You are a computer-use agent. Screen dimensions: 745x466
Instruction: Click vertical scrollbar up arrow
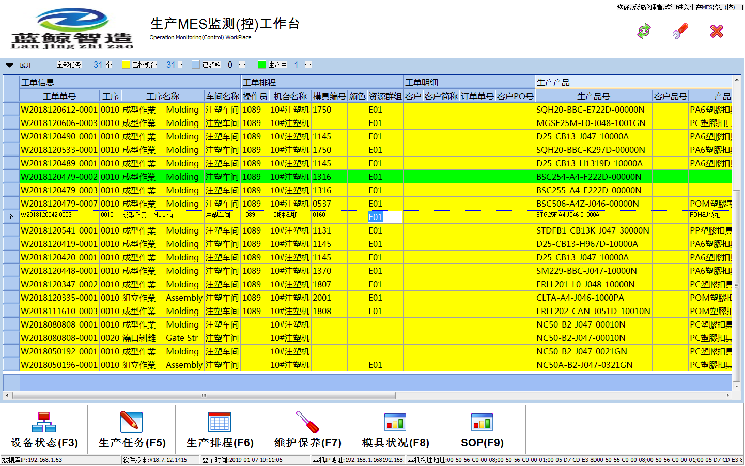(737, 80)
